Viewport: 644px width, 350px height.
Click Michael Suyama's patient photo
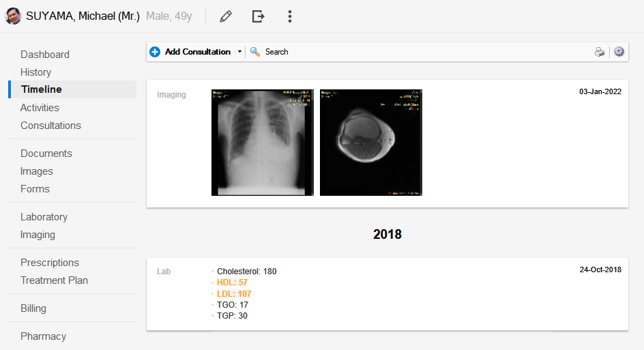[13, 16]
